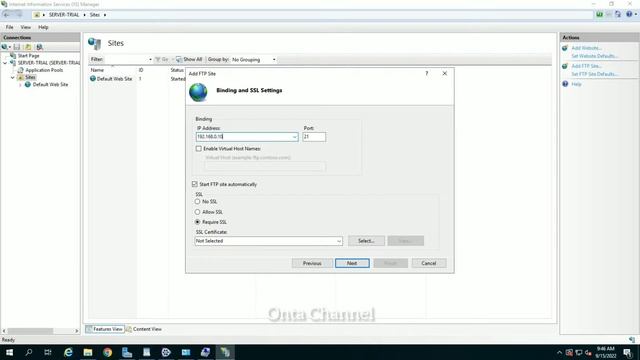Expand the Default Web Site tree node

point(20,84)
